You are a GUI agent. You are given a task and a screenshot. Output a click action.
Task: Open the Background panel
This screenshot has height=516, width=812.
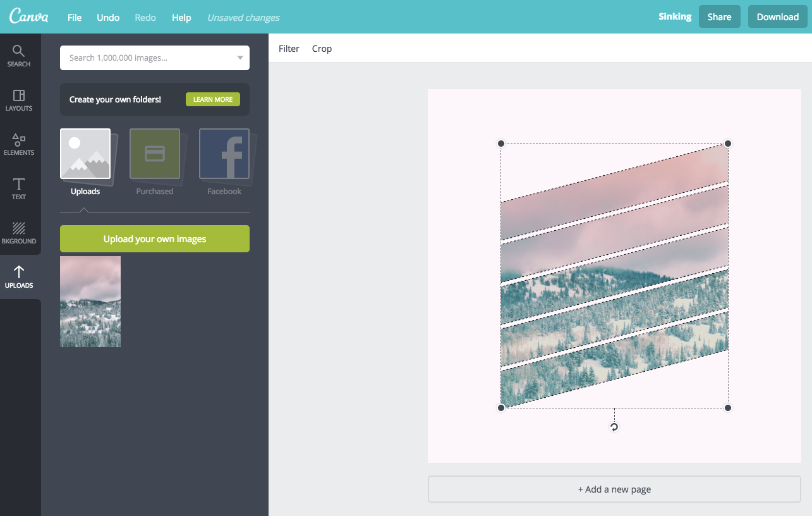tap(19, 232)
